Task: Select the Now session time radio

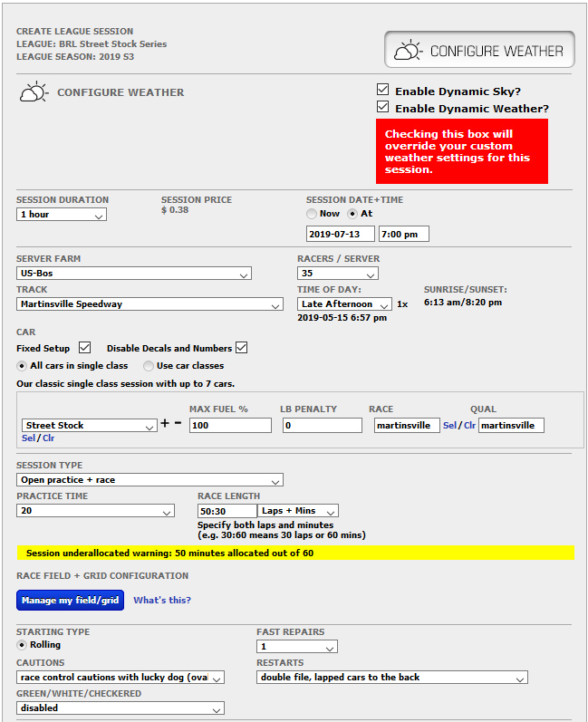Action: click(312, 214)
